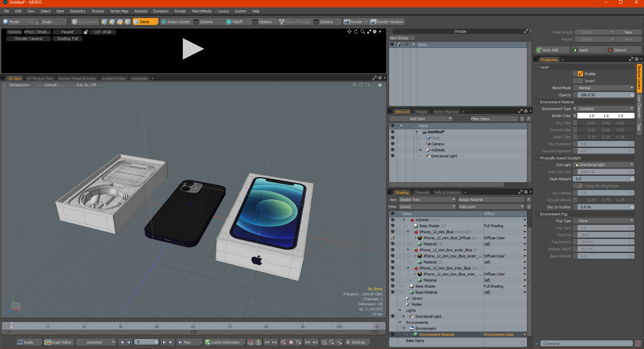Open the Vertex Map menu
Screen dimensions: 644x349
pyautogui.click(x=119, y=11)
